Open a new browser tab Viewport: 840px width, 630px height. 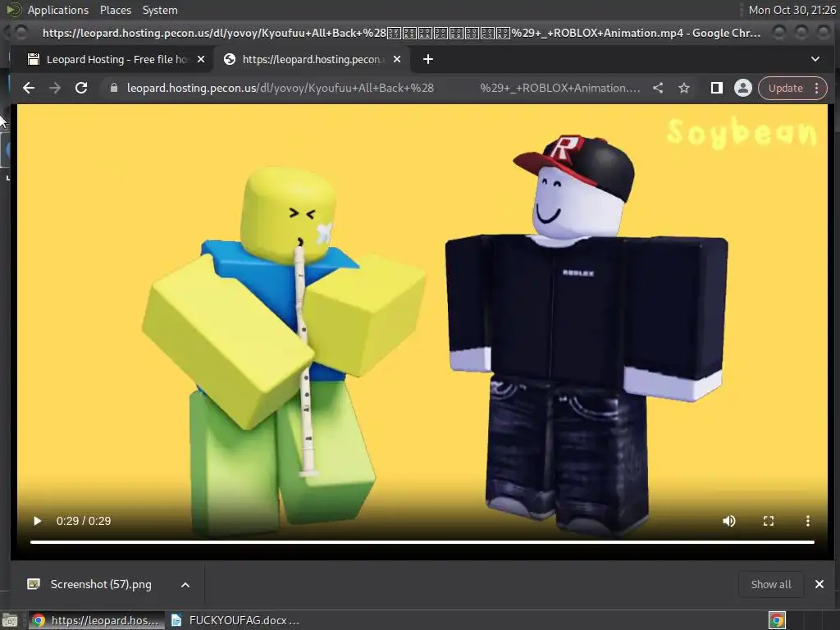[x=428, y=59]
